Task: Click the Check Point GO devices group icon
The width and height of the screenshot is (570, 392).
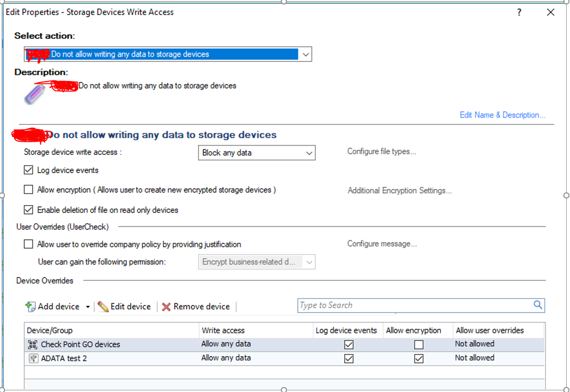Action: tap(32, 343)
